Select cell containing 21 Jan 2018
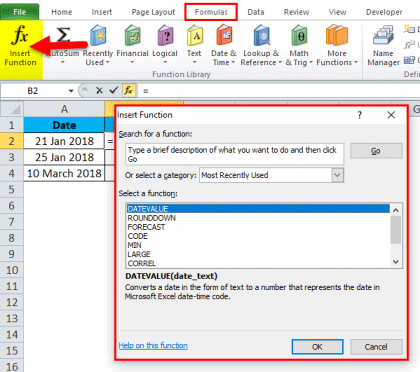 [64, 141]
